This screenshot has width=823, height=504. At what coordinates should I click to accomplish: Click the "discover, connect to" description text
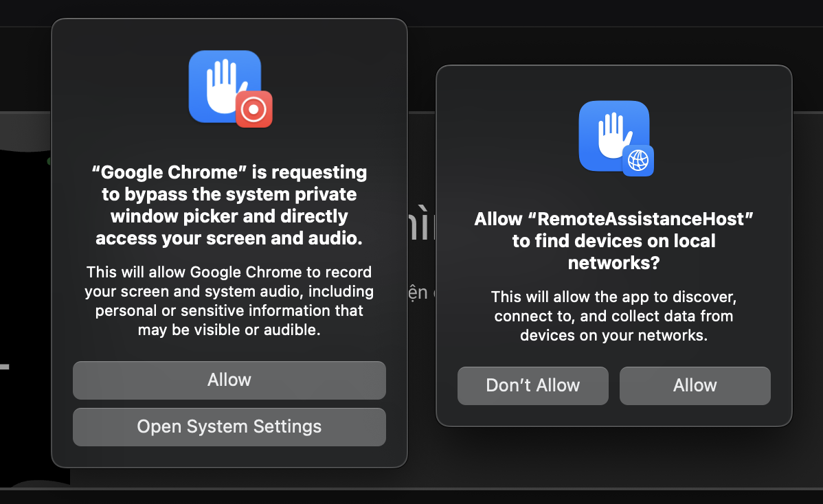pyautogui.click(x=613, y=316)
